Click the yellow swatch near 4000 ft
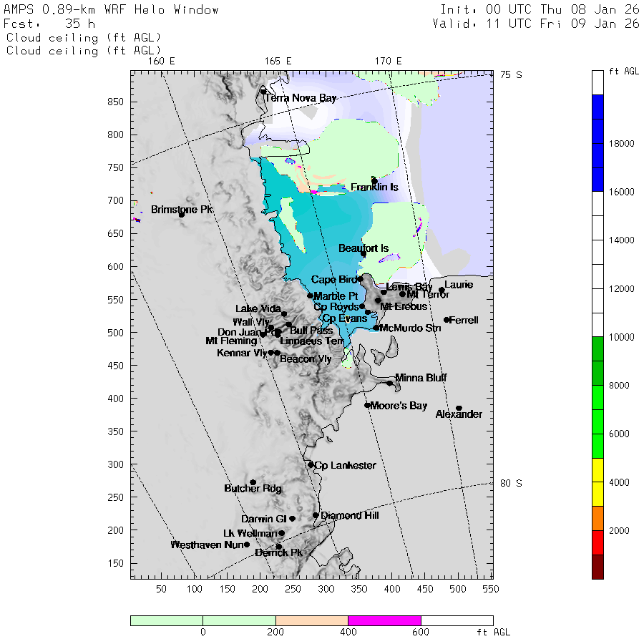Viewport: 644px width, 644px height. click(597, 482)
